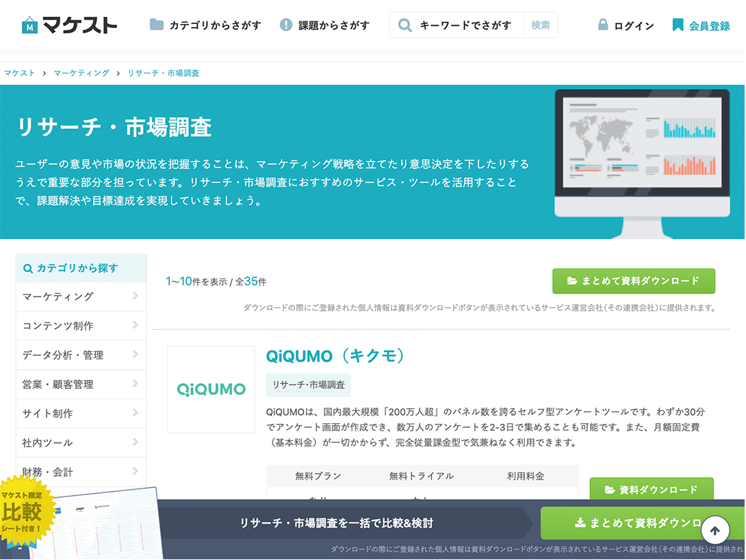Click the lock icon beside ログイン
746x560 pixels.
(x=603, y=24)
